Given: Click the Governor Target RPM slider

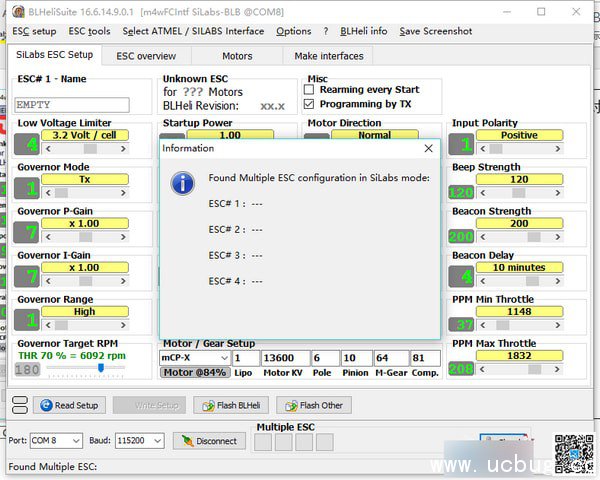Looking at the screenshot, I should [101, 368].
